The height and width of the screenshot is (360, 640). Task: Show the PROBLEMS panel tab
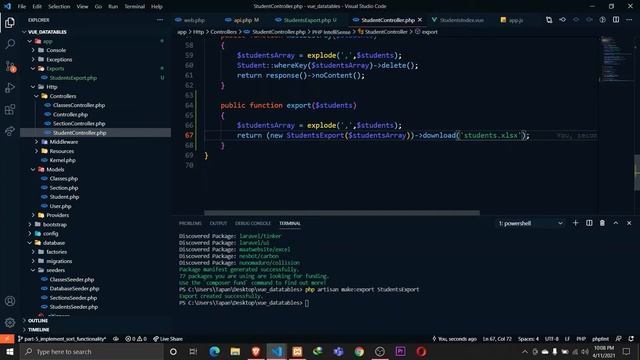click(190, 223)
